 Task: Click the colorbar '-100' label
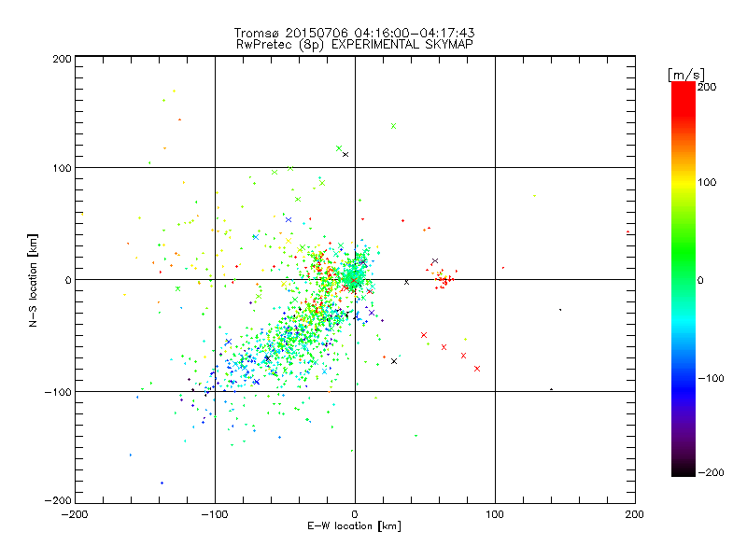click(x=711, y=378)
